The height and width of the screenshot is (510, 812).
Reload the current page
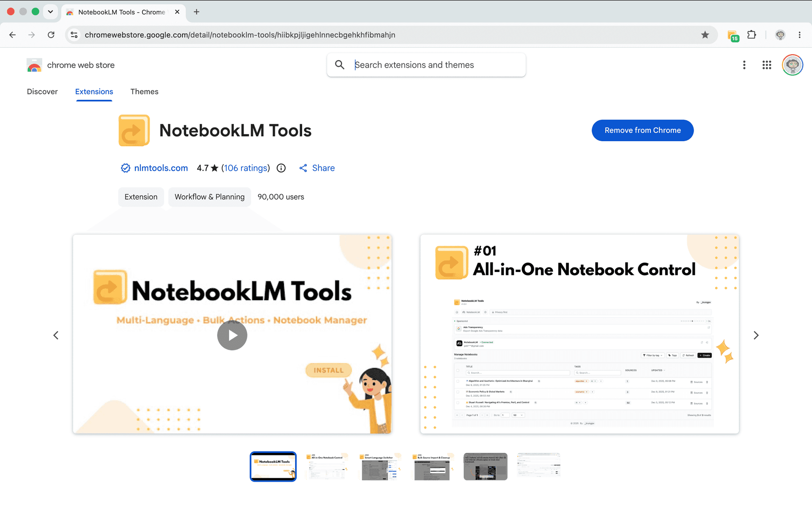pyautogui.click(x=51, y=35)
